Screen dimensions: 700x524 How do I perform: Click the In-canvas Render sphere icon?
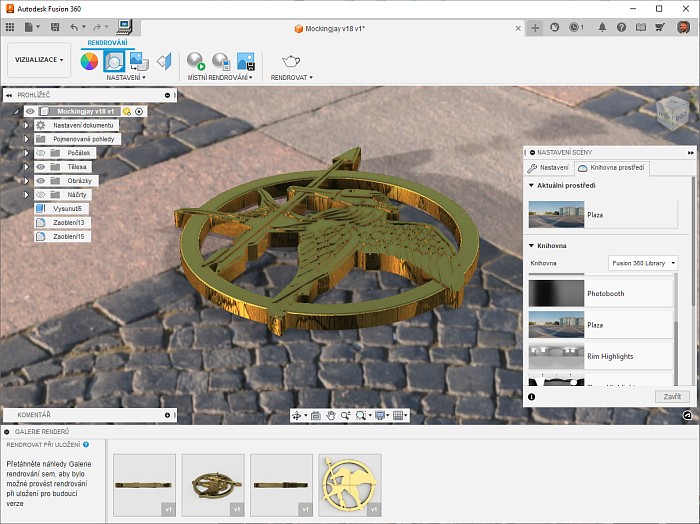[x=196, y=61]
